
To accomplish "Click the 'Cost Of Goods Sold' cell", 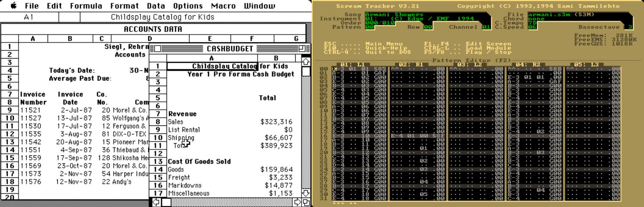I will point(199,162).
